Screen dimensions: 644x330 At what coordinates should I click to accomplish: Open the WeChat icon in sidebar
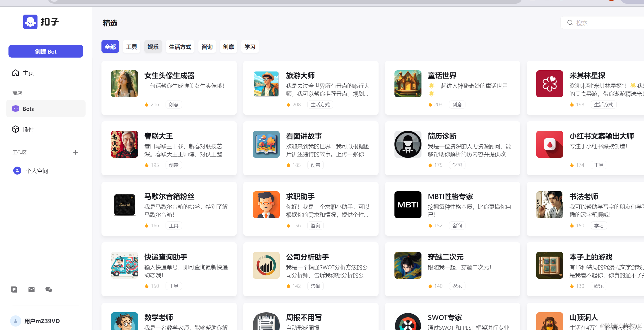(49, 289)
